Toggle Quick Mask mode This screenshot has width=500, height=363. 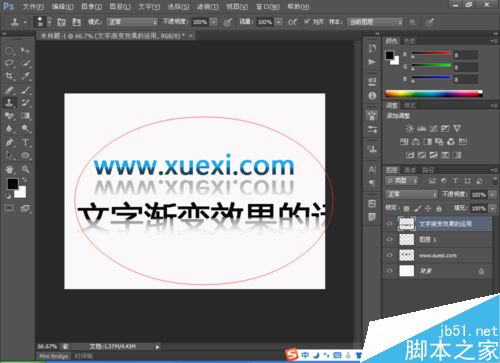click(x=9, y=208)
